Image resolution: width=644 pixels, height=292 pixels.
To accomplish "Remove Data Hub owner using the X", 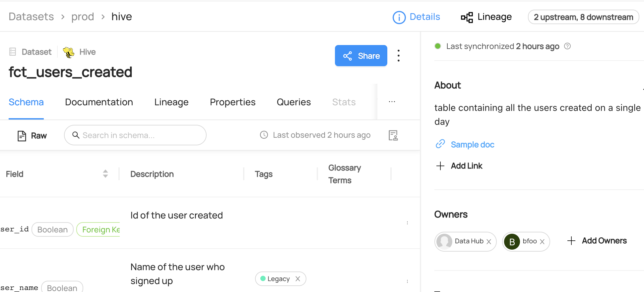I will (x=489, y=242).
